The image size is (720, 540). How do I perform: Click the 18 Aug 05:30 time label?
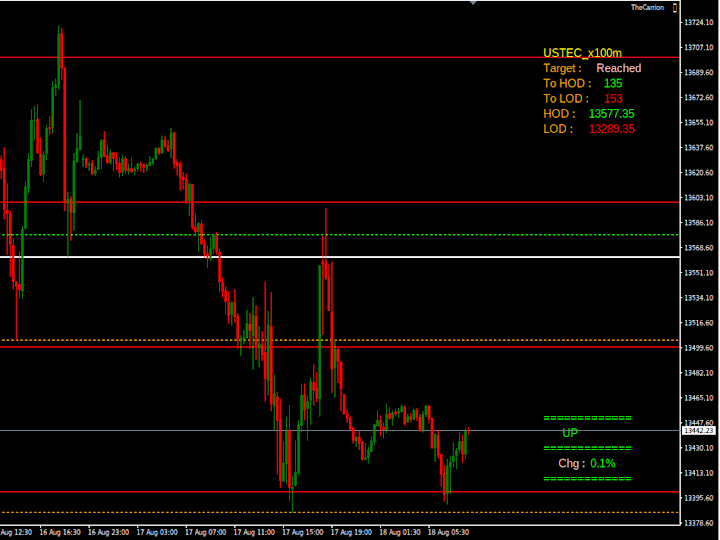click(x=448, y=532)
